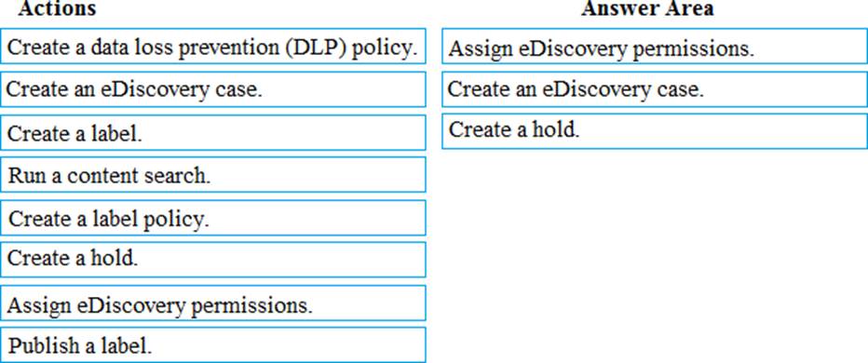Viewport: 868px width, 363px height.
Task: Click the 'Answer Area' heading
Action: [647, 8]
